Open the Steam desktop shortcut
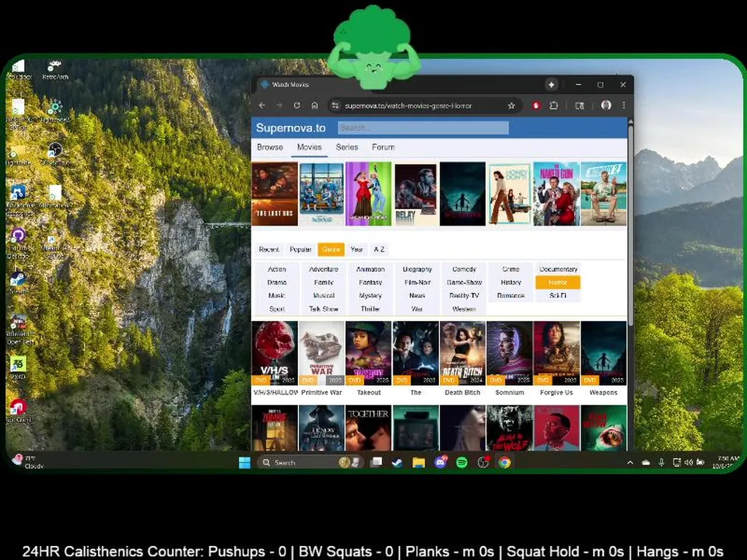747x560 pixels. click(18, 281)
